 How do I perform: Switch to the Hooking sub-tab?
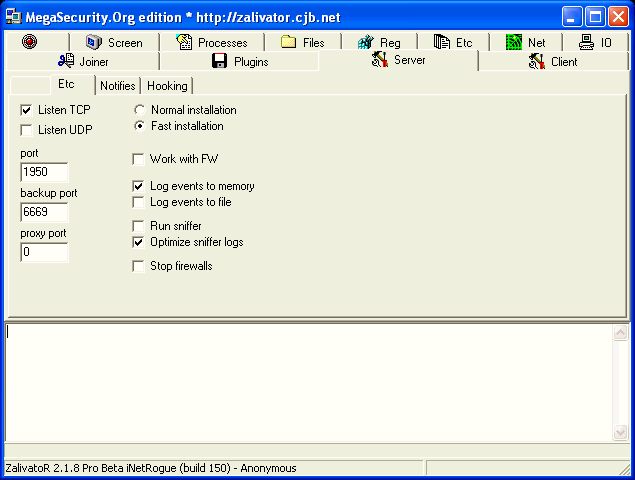[167, 86]
